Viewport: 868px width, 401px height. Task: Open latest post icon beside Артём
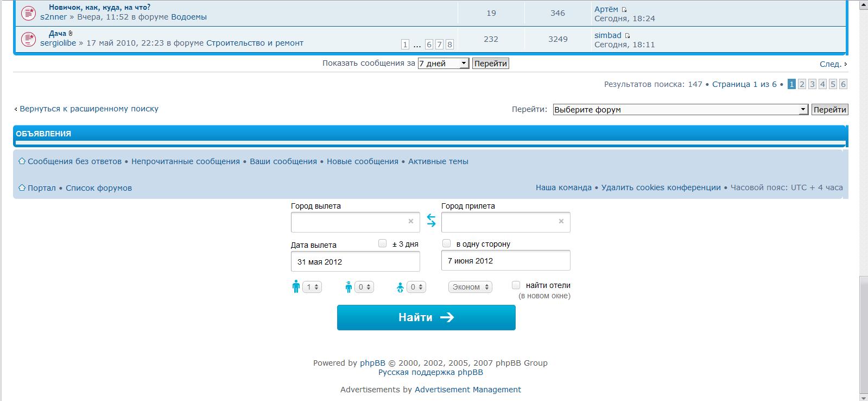point(624,10)
